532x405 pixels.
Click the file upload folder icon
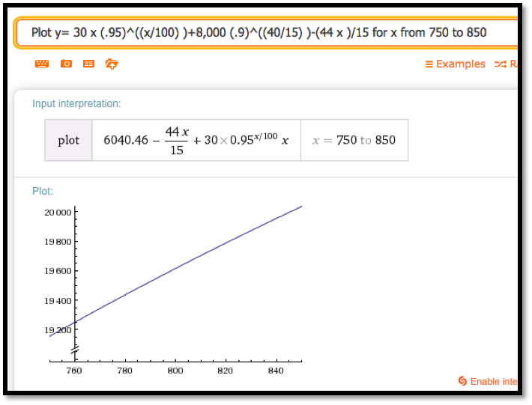click(112, 64)
